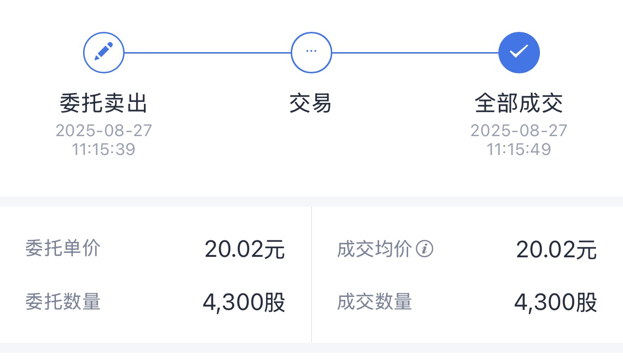Open the info icon beside 成交均价
This screenshot has width=623, height=364.
point(425,249)
